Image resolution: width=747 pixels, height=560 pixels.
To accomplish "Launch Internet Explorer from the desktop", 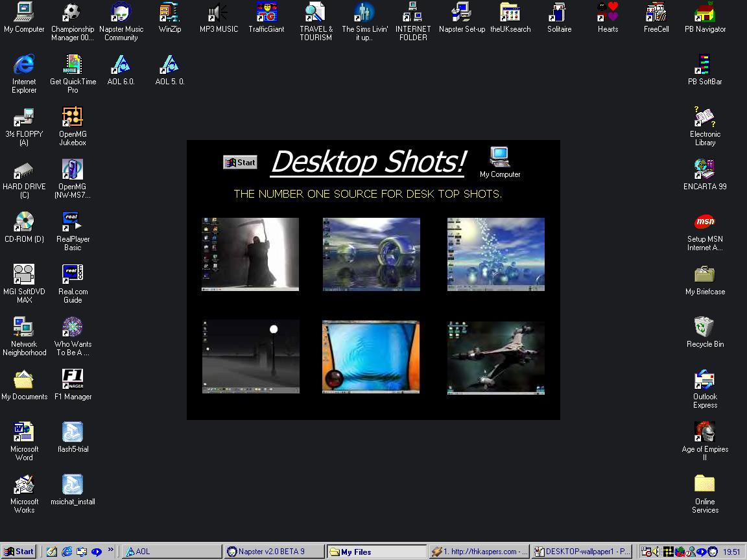I will click(24, 65).
